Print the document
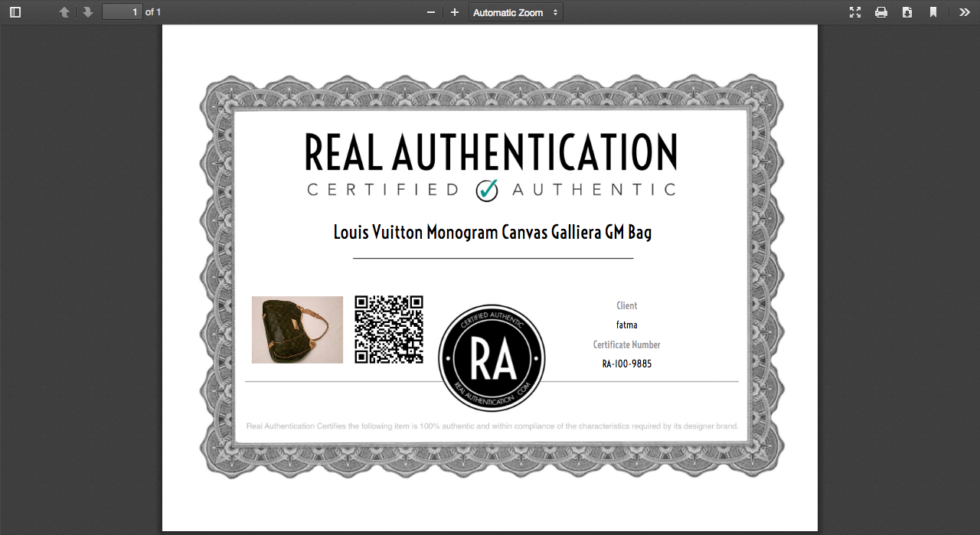 (881, 12)
